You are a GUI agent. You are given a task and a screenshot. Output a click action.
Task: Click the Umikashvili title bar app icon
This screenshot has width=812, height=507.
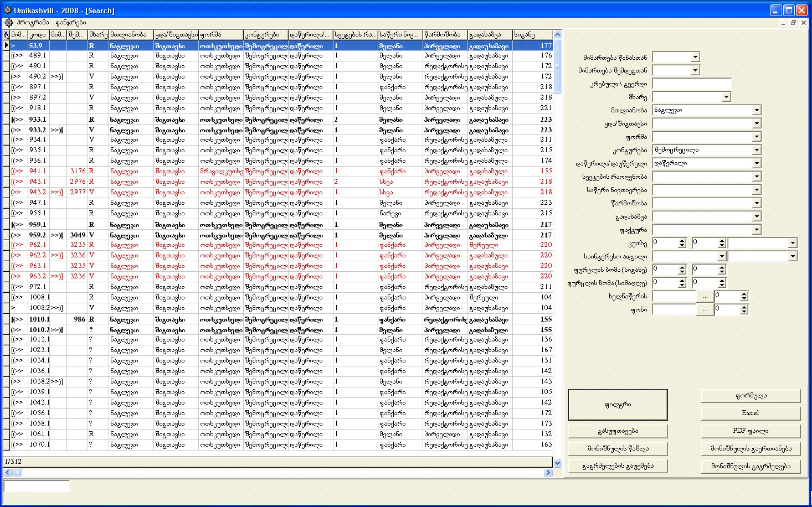(8, 10)
